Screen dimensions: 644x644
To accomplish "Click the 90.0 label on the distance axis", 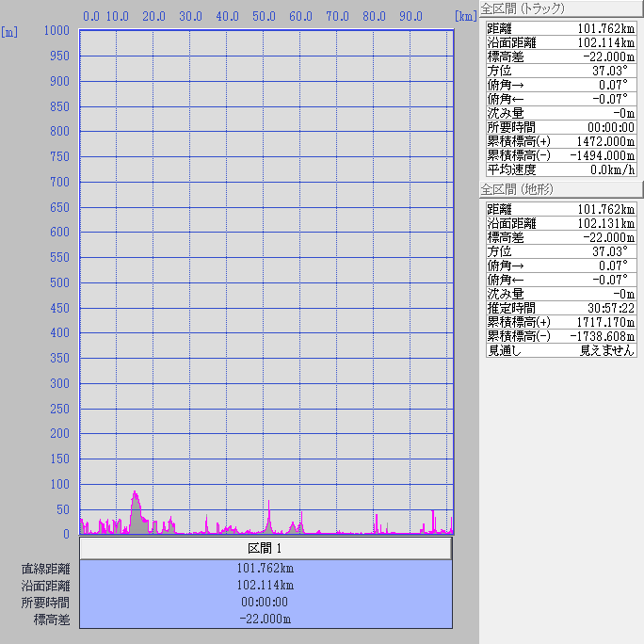I will [411, 16].
